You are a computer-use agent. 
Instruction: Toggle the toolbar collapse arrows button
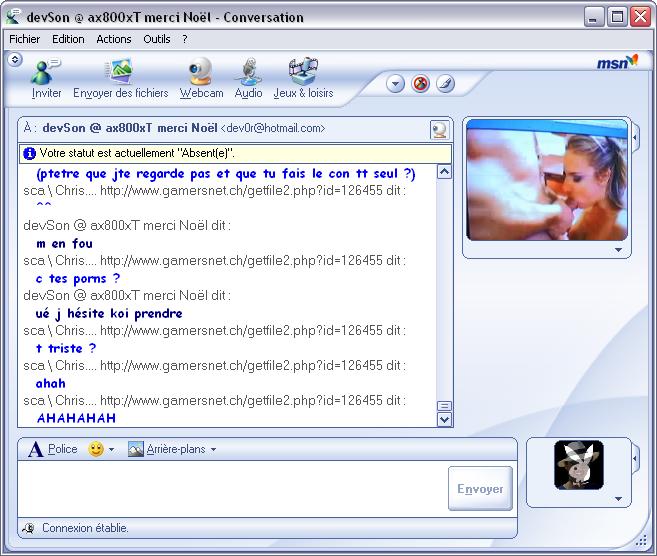click(15, 59)
